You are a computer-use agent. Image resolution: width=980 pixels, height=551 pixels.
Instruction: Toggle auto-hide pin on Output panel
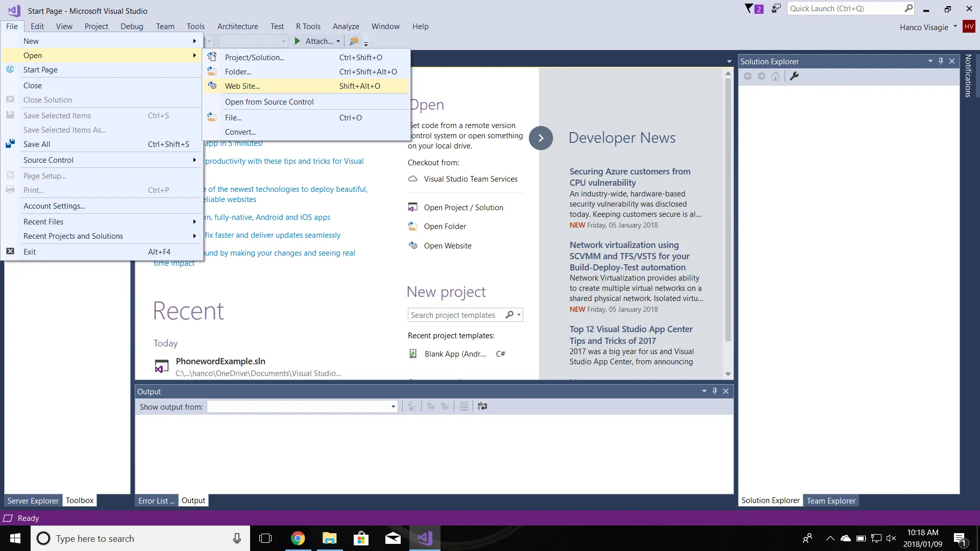click(715, 391)
